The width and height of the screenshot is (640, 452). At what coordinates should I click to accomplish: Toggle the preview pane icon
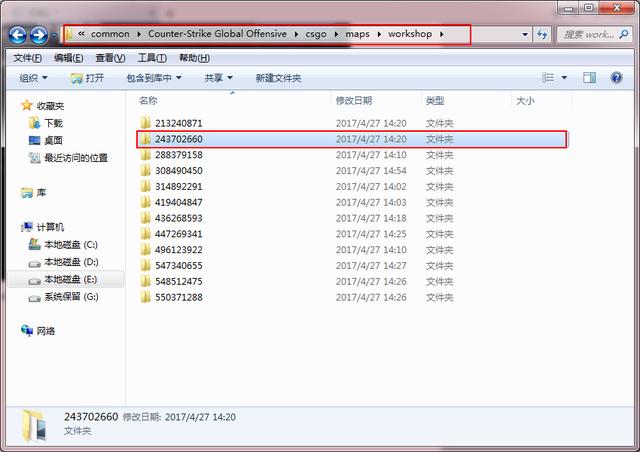pyautogui.click(x=589, y=77)
